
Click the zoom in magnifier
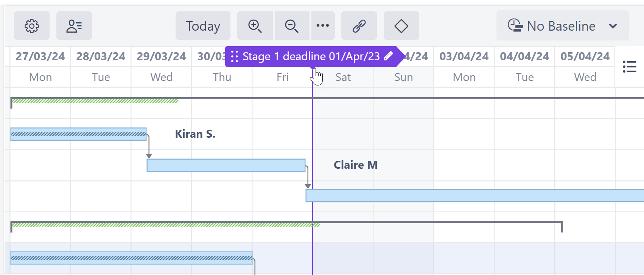click(x=255, y=26)
